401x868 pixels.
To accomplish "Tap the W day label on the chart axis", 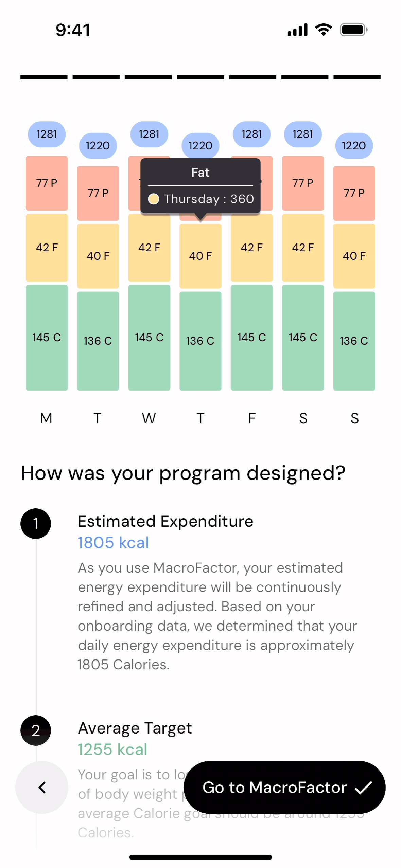I will [x=149, y=418].
